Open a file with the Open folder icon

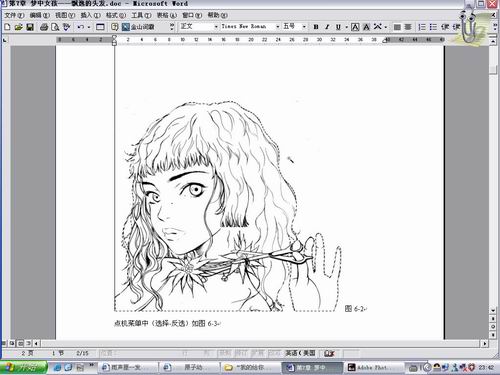19,27
